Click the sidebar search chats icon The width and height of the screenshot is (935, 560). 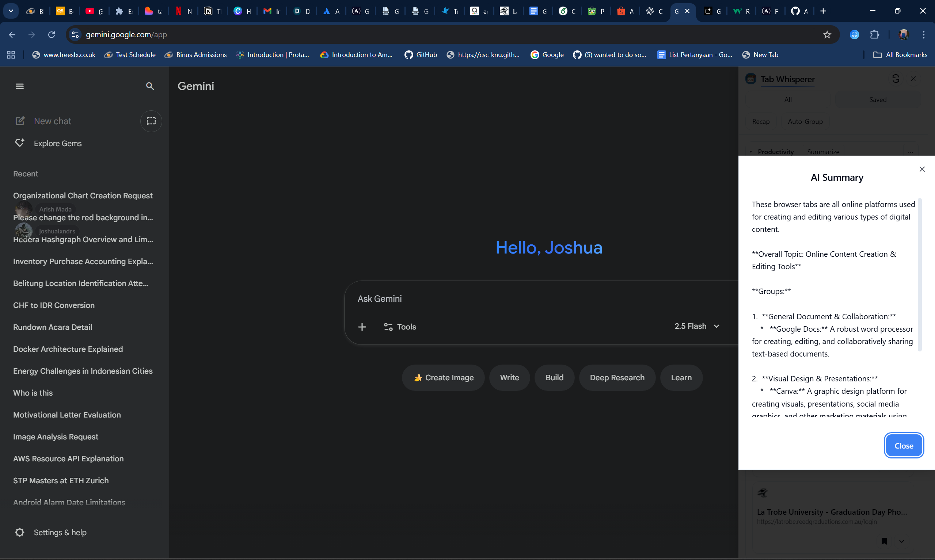click(x=150, y=87)
